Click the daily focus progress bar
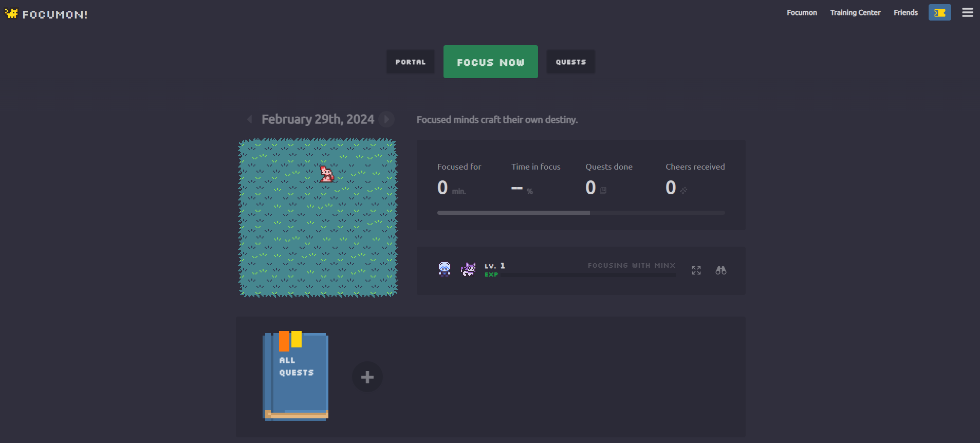Image resolution: width=980 pixels, height=443 pixels. [x=581, y=212]
